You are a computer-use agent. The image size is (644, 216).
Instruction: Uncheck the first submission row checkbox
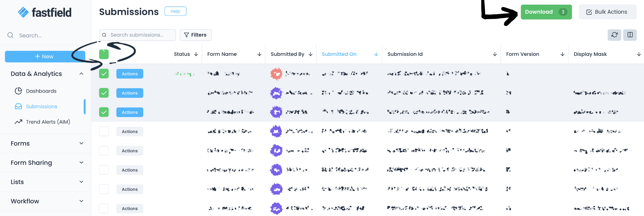pyautogui.click(x=104, y=74)
